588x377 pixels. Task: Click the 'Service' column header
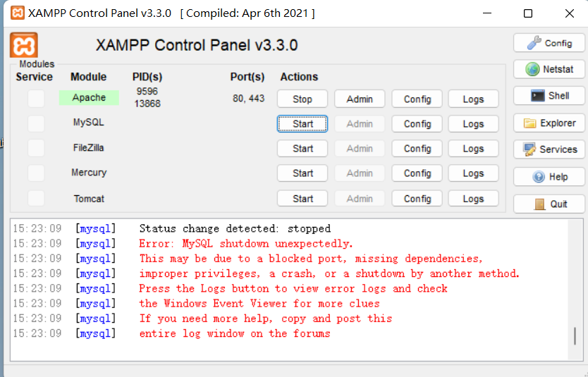pyautogui.click(x=34, y=77)
